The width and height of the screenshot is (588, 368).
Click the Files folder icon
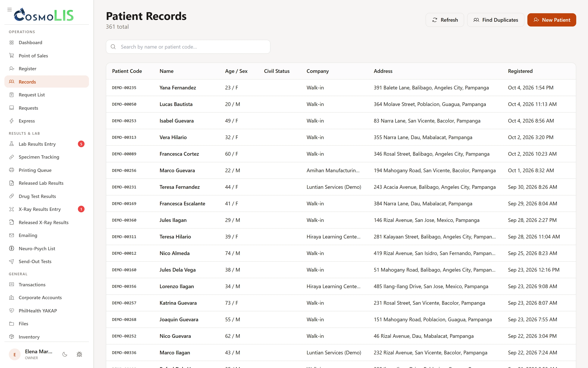click(11, 323)
